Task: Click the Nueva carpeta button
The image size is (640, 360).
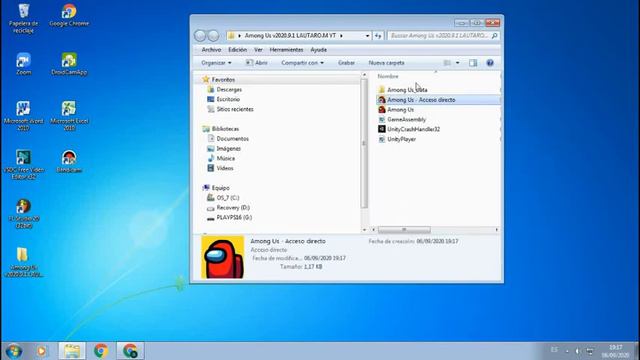Action: point(386,63)
